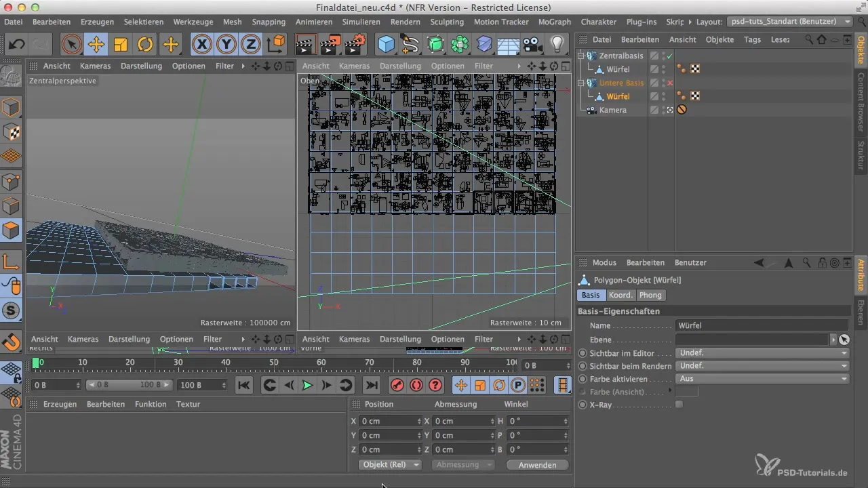The height and width of the screenshot is (488, 868).
Task: Open Tags menu in object manager
Action: (752, 39)
